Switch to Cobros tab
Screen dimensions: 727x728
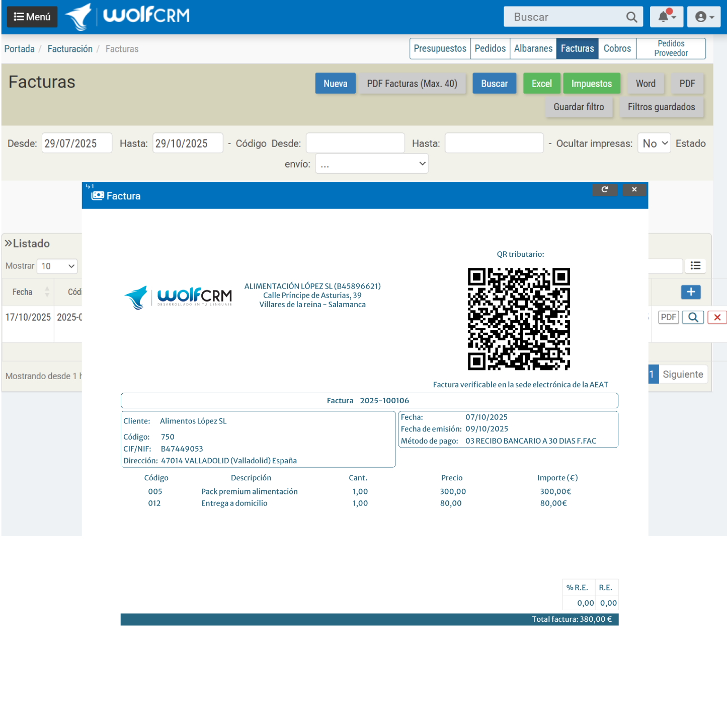tap(617, 48)
